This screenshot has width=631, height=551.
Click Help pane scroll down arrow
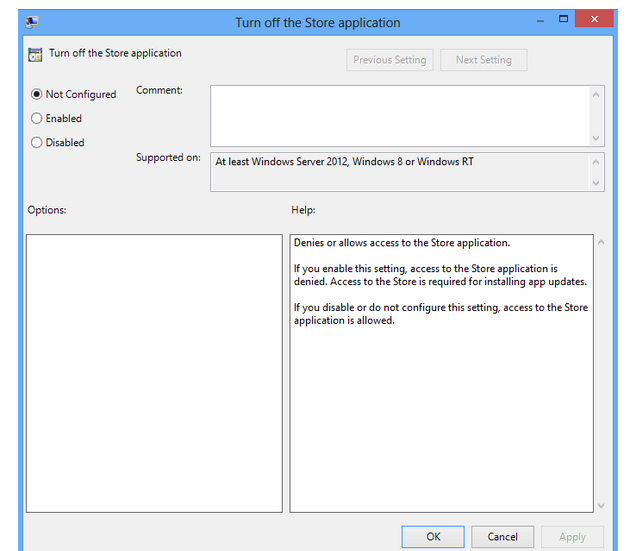coord(601,506)
